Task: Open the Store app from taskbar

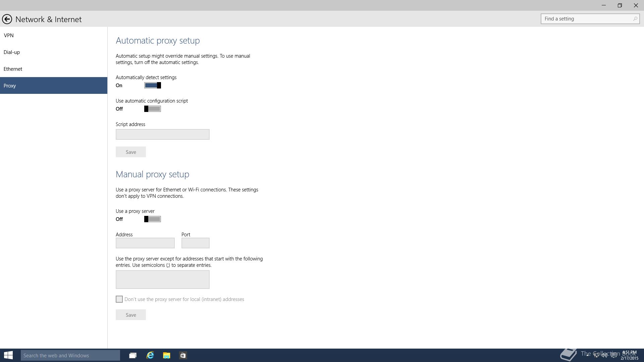Action: (183, 355)
